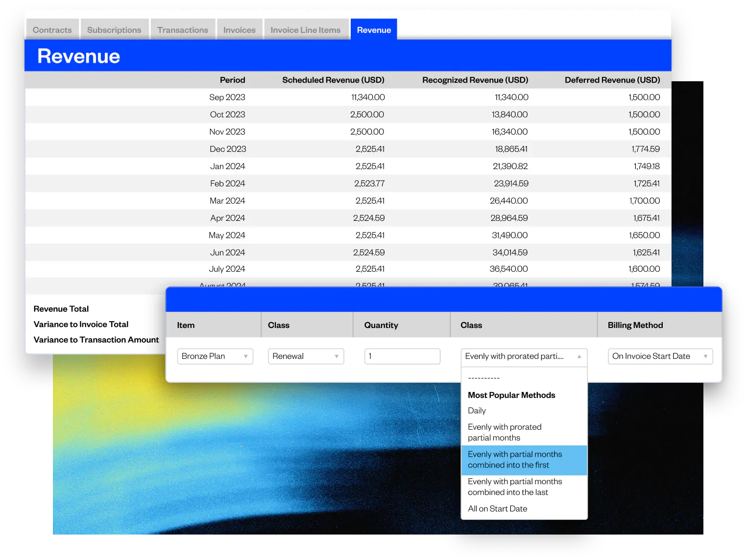747x560 pixels.
Task: Click the Feb 2024 period cell
Action: coord(228,184)
